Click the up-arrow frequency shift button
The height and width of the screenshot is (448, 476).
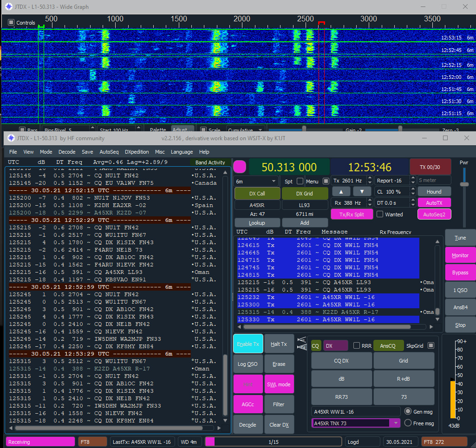pos(341,192)
